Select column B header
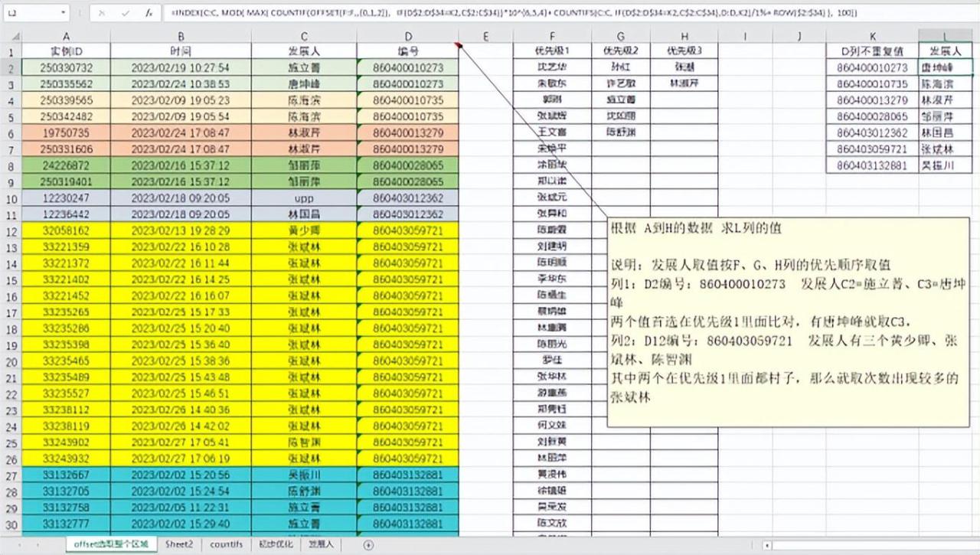This screenshot has width=980, height=555. click(181, 36)
